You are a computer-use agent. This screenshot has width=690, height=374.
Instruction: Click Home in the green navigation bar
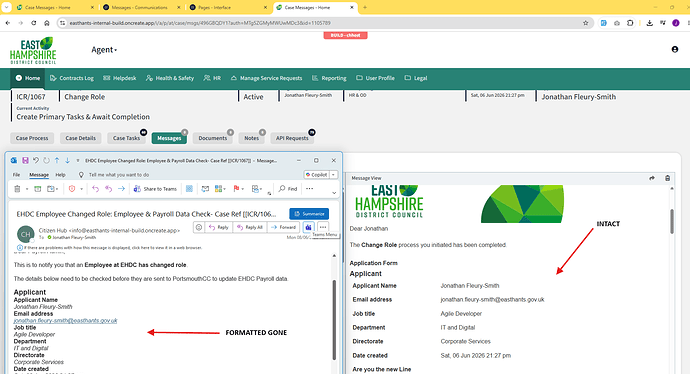28,78
